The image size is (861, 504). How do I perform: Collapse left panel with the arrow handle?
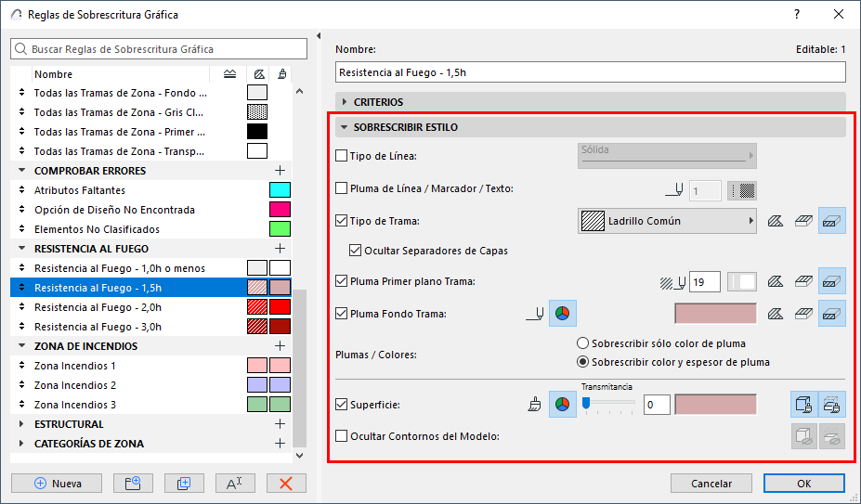coord(319,35)
